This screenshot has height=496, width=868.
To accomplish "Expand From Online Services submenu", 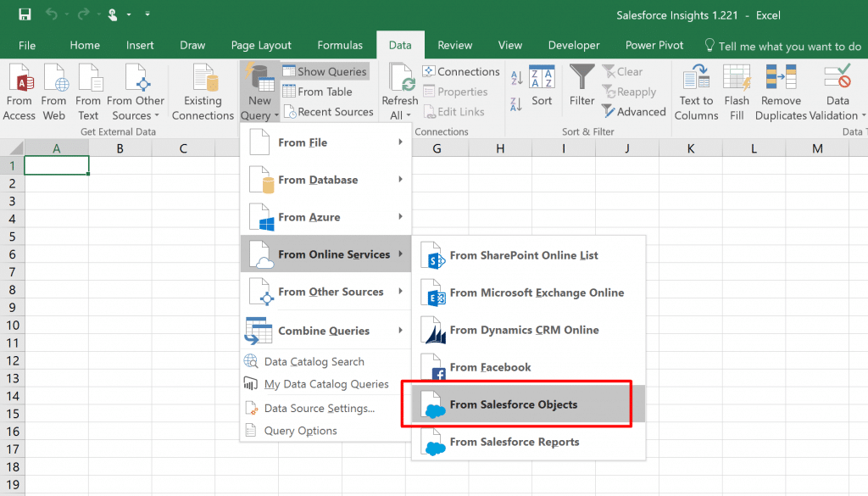I will (x=326, y=254).
